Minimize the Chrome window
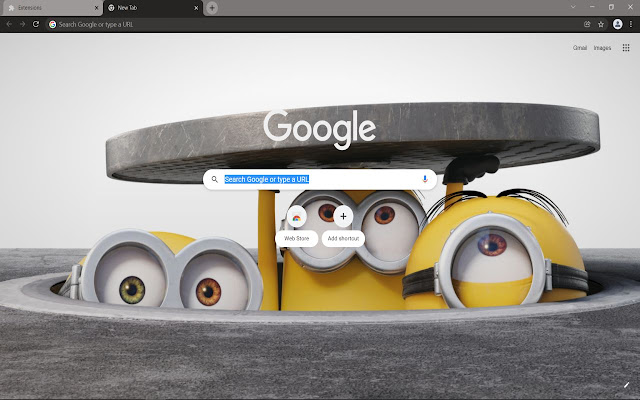The image size is (640, 400). (592, 7)
